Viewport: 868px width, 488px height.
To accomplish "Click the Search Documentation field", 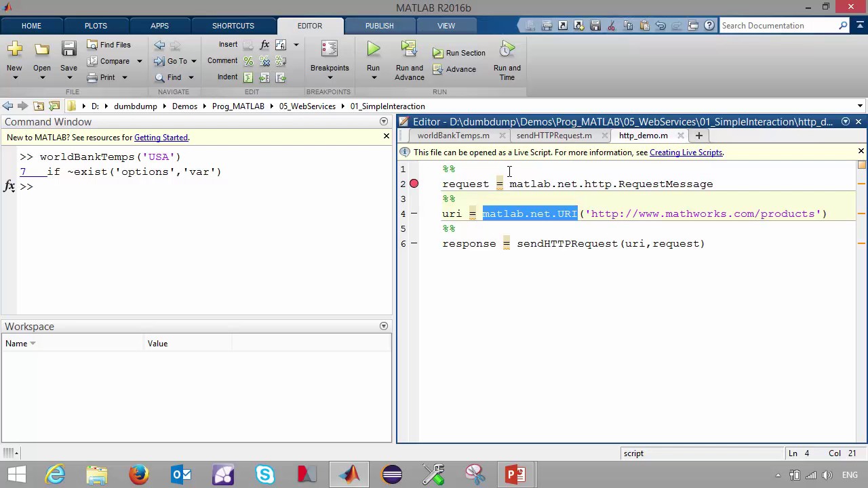I will click(x=778, y=26).
